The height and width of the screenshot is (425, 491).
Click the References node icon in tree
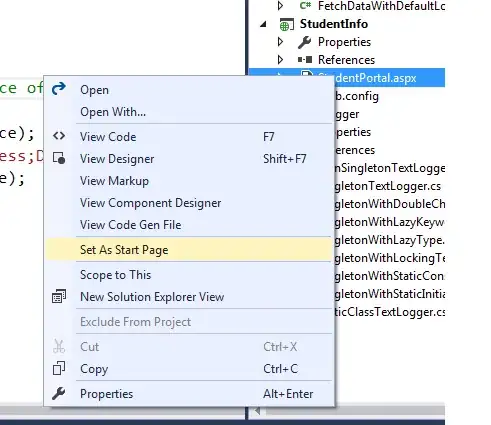coord(305,60)
